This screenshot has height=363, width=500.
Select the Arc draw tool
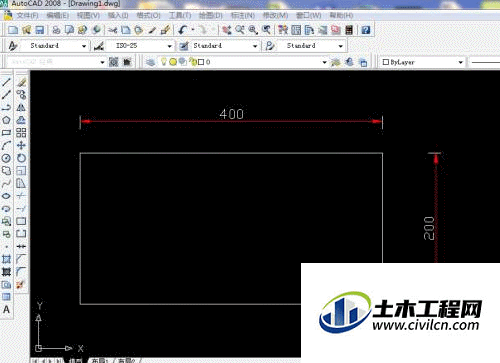coord(6,145)
